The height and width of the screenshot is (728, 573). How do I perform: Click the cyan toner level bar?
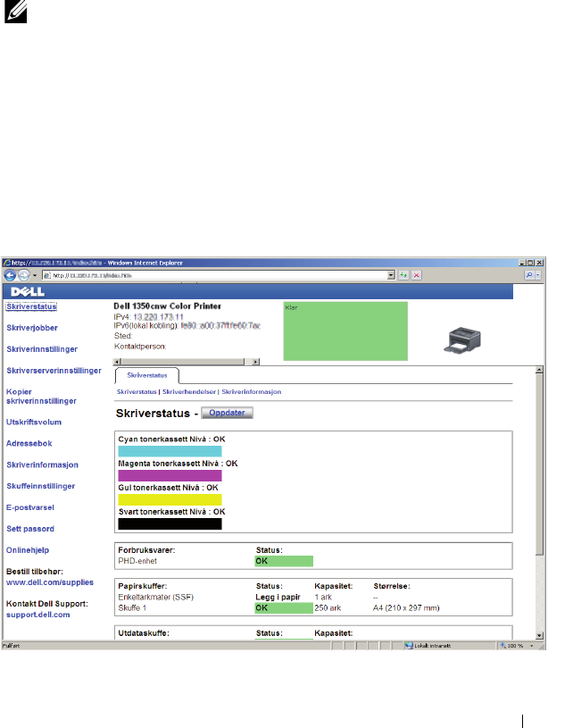coord(170,451)
